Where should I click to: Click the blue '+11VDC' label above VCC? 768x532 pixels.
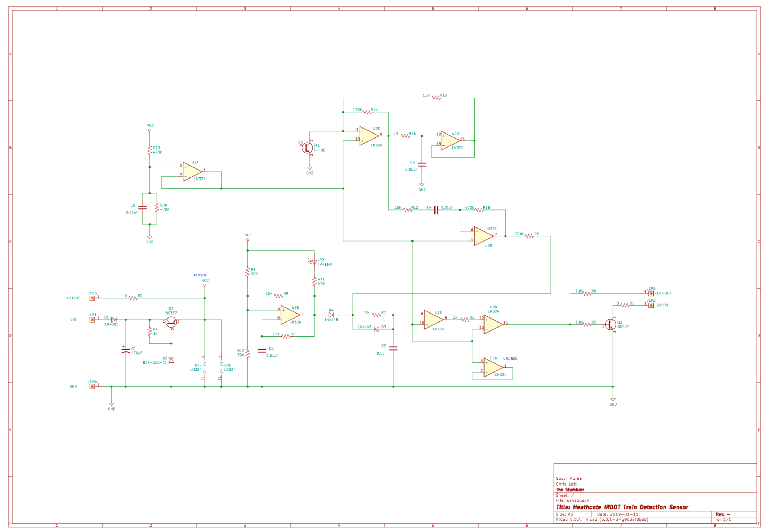click(x=200, y=275)
